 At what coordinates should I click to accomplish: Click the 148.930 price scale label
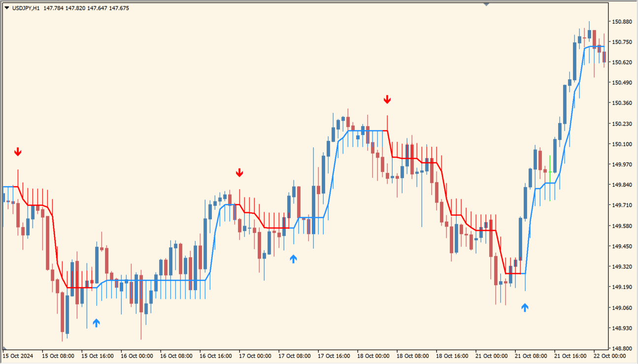click(x=622, y=328)
